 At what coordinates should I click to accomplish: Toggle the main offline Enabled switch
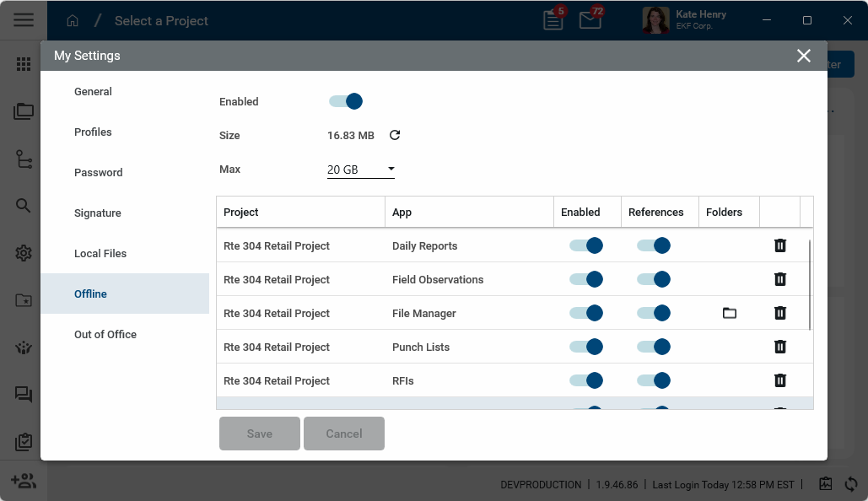(x=346, y=101)
